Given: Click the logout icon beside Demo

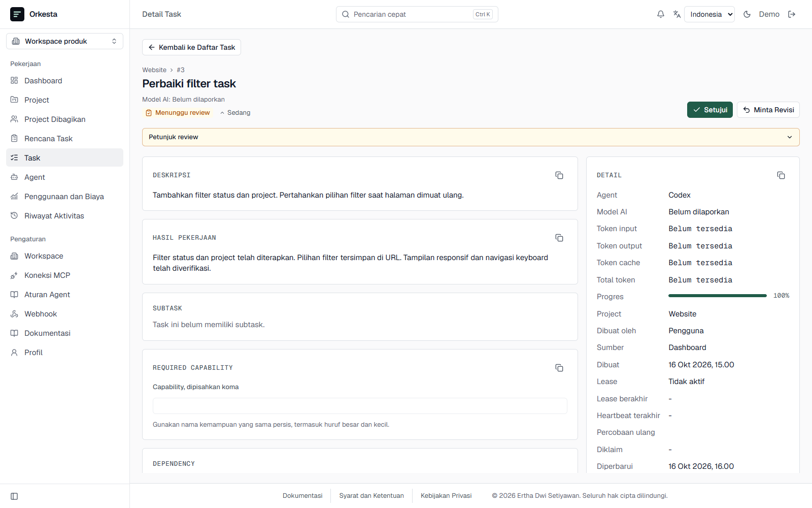Looking at the screenshot, I should pyautogui.click(x=792, y=14).
